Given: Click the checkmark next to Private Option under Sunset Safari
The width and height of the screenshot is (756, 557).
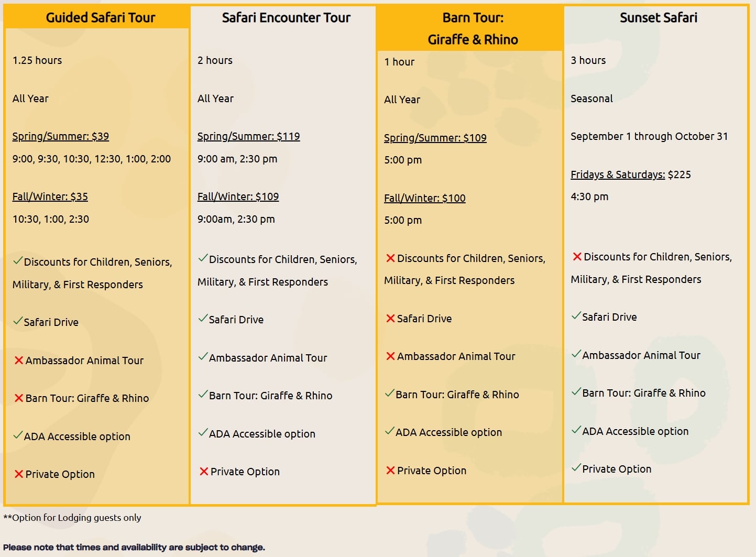Looking at the screenshot, I should click(x=576, y=467).
